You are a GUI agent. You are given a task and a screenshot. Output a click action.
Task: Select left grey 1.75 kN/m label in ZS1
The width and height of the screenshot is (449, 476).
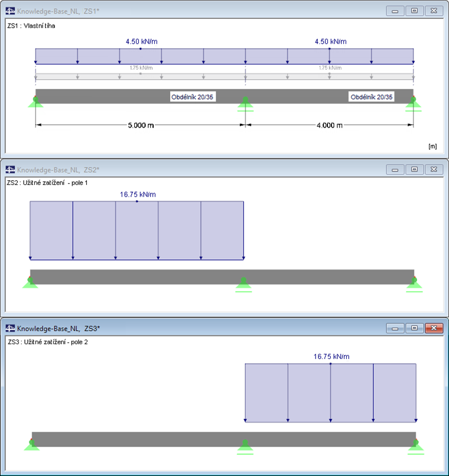tap(141, 68)
